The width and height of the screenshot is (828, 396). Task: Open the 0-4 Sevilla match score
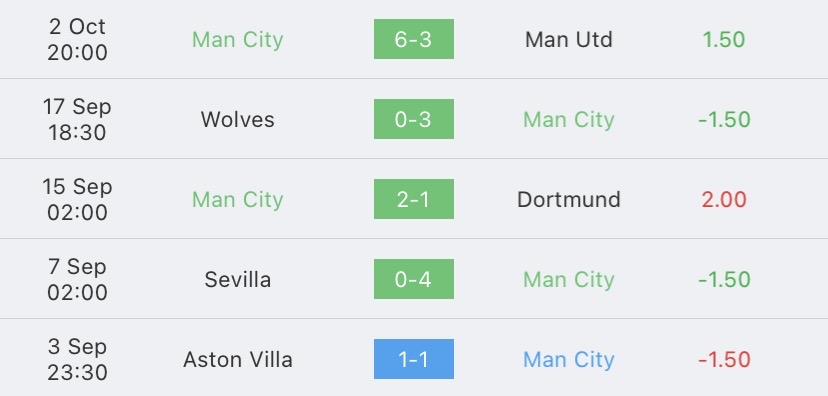[x=413, y=279]
